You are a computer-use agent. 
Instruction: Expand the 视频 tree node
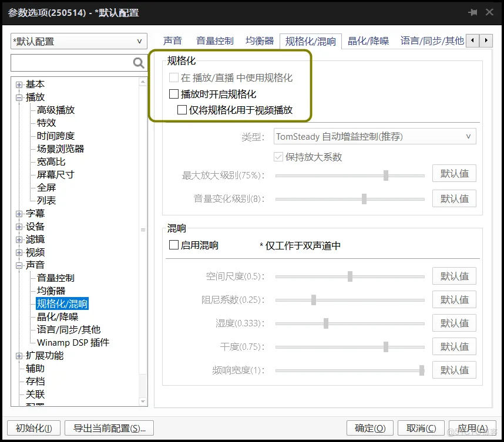[19, 252]
